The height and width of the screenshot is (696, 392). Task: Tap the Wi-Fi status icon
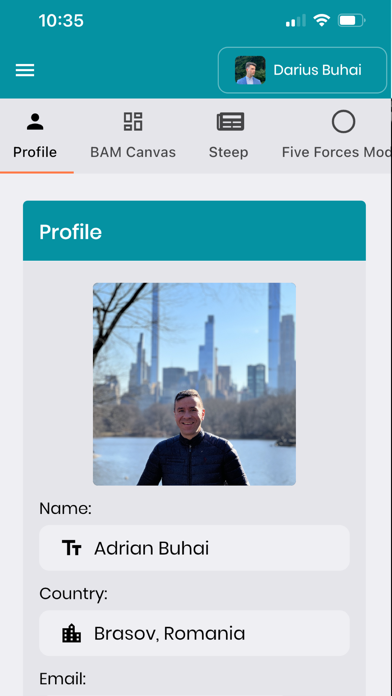[321, 20]
